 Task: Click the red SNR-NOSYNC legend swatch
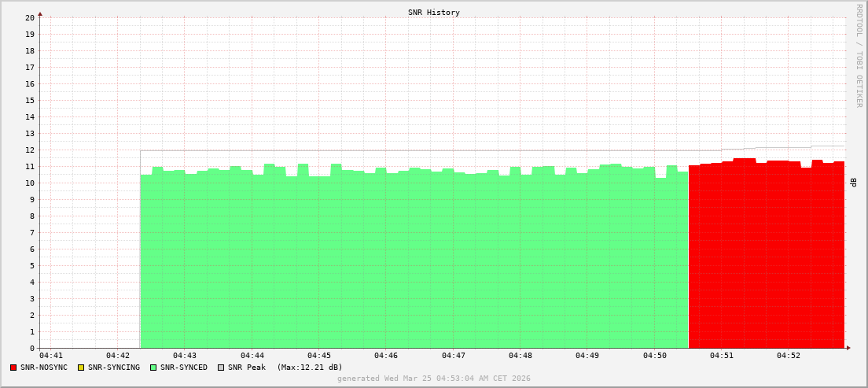[x=13, y=368]
